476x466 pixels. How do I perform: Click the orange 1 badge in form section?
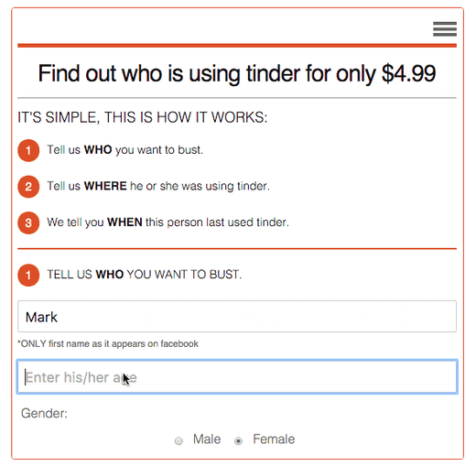28,275
